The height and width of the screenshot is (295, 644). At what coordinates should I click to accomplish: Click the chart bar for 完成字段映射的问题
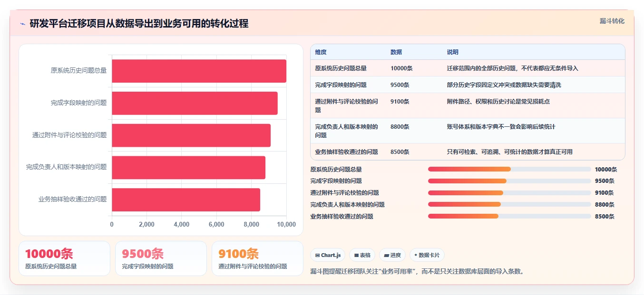(195, 103)
